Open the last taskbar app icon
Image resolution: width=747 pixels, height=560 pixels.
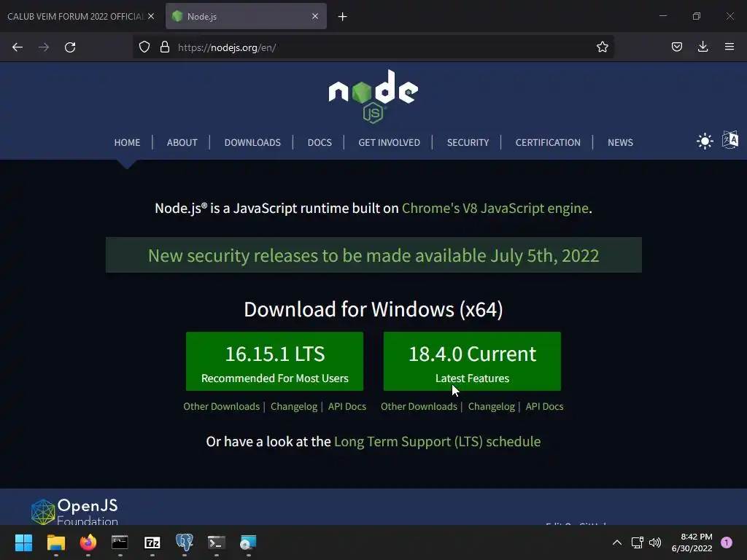point(248,542)
